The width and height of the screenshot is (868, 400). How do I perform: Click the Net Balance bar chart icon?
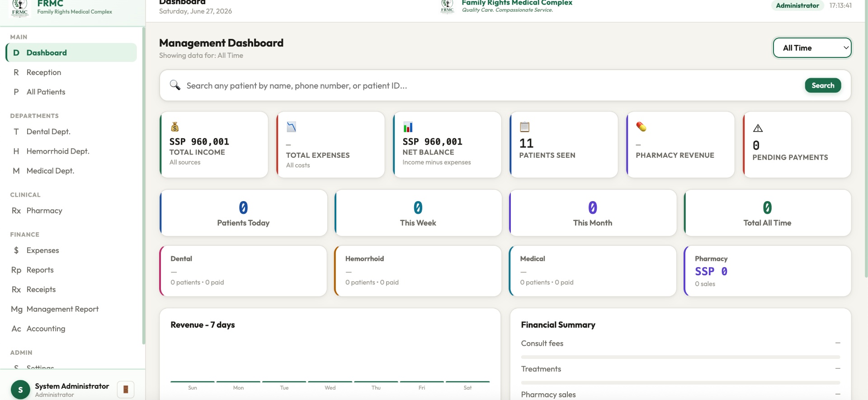(x=408, y=127)
